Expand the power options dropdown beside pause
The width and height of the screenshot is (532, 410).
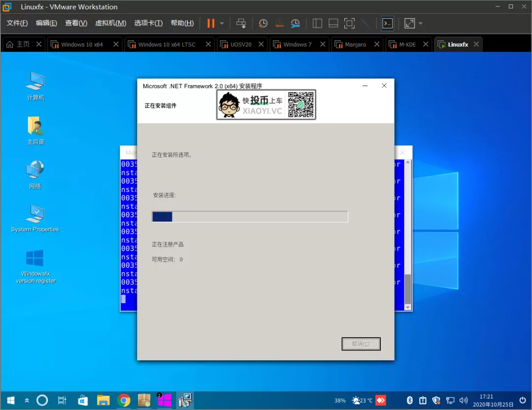(222, 23)
